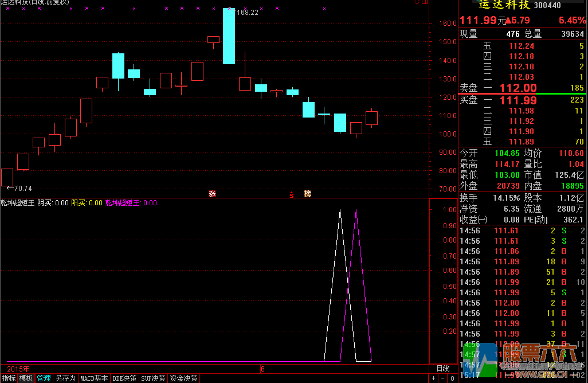Click the stock code 300440
Viewport: 588px width, 383px height.
point(547,5)
